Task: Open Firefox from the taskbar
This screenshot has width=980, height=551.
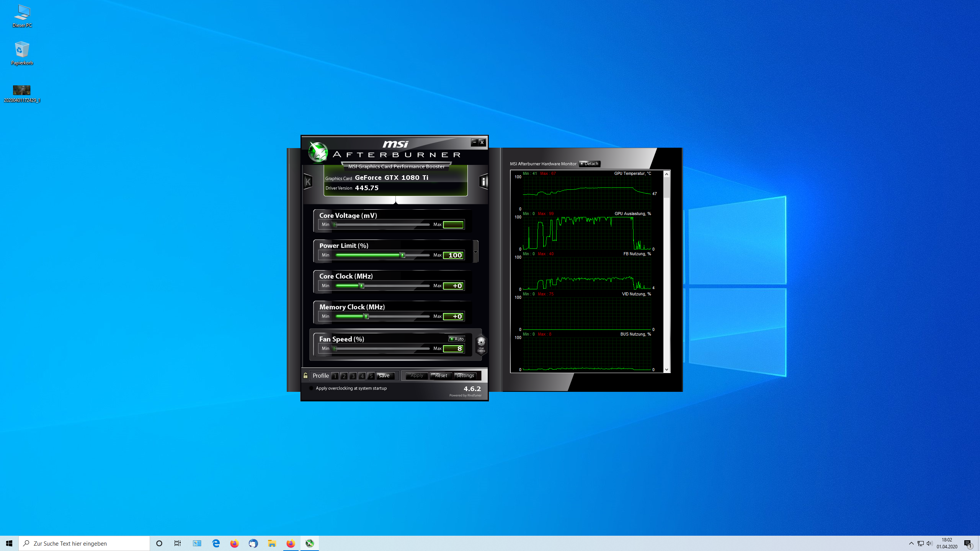Action: coord(234,543)
